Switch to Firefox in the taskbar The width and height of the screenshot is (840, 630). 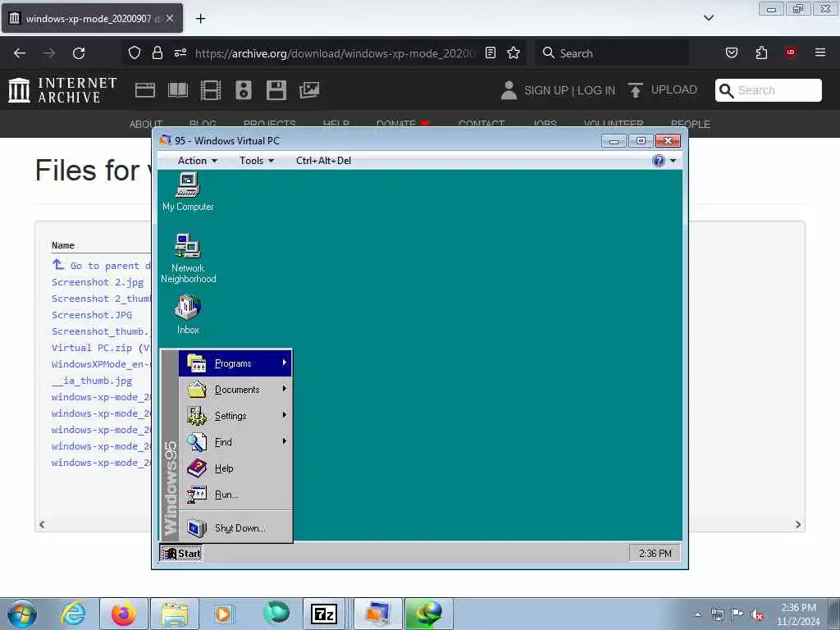[124, 614]
